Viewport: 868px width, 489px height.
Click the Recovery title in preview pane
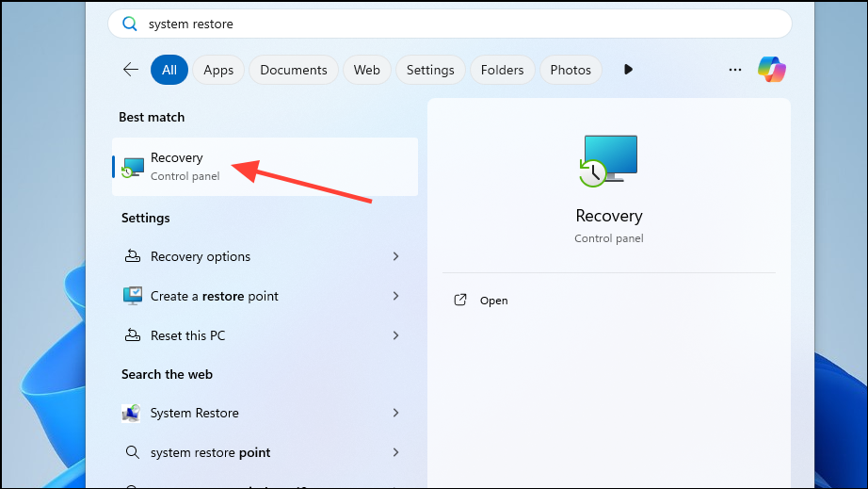click(609, 216)
